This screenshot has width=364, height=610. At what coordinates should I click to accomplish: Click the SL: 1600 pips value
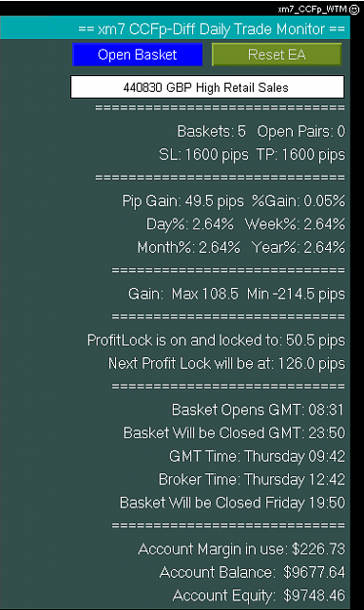tap(203, 155)
